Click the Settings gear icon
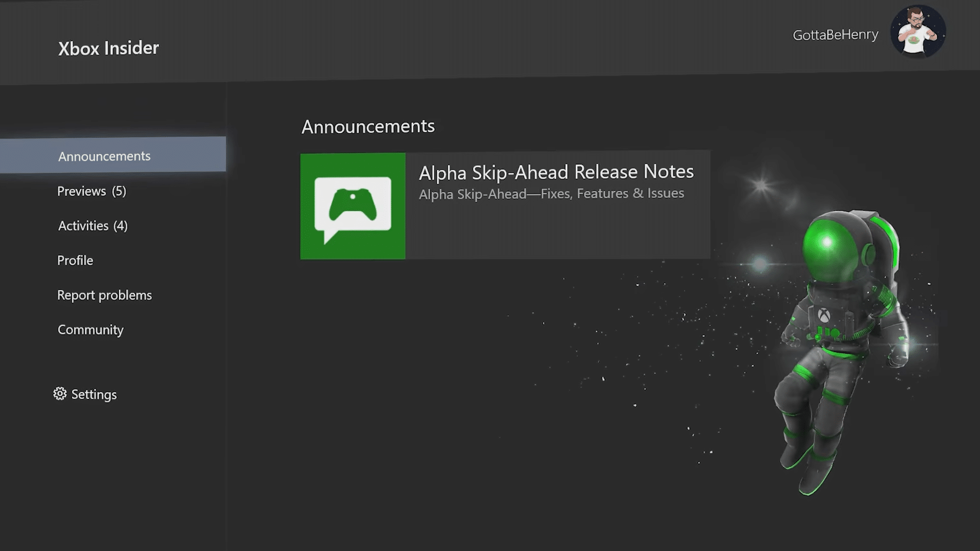980x551 pixels. 60,394
